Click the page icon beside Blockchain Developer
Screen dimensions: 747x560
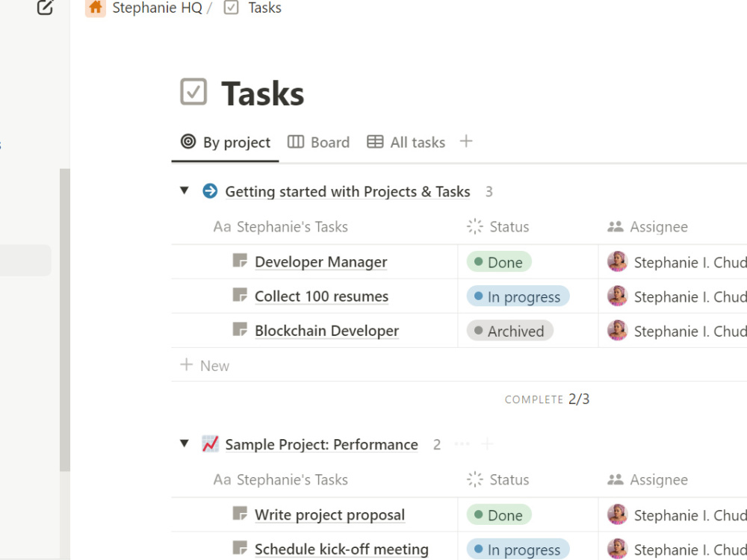(x=240, y=329)
